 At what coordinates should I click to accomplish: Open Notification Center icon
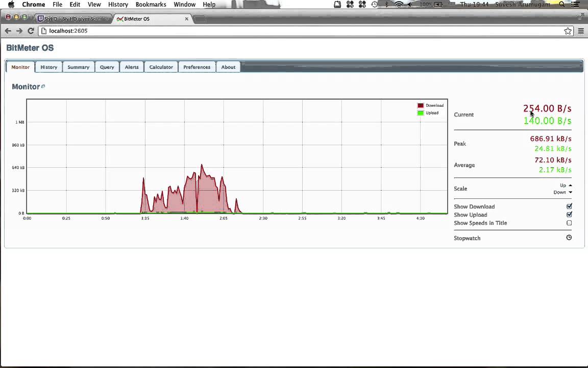pos(575,5)
